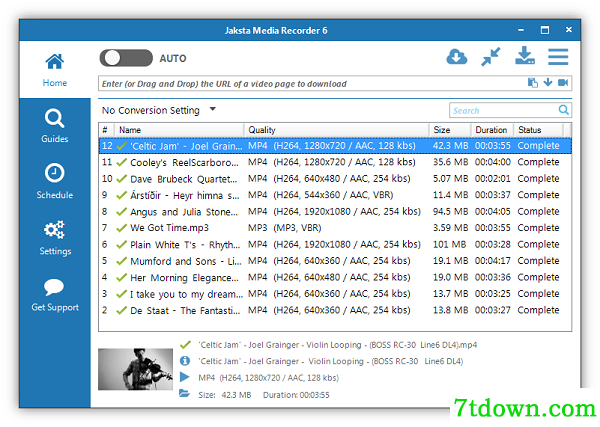This screenshot has width=600, height=427.
Task: Open the Home section
Action: (x=55, y=70)
